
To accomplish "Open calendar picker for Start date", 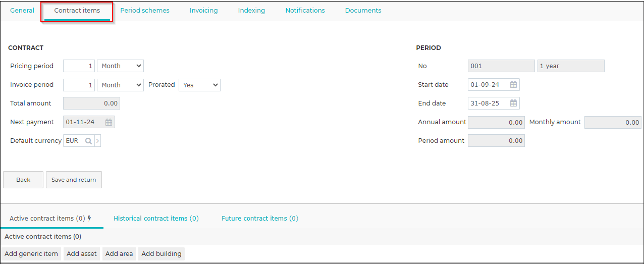I will (513, 85).
